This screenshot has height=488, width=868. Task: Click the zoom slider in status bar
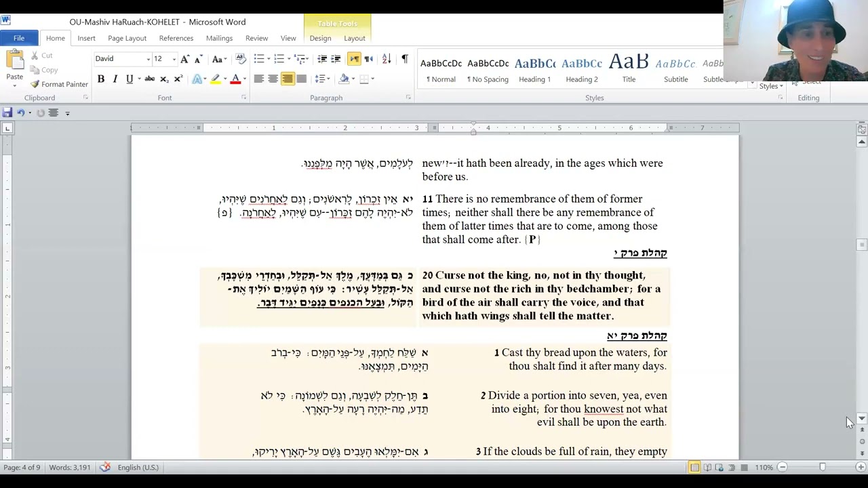(x=822, y=467)
